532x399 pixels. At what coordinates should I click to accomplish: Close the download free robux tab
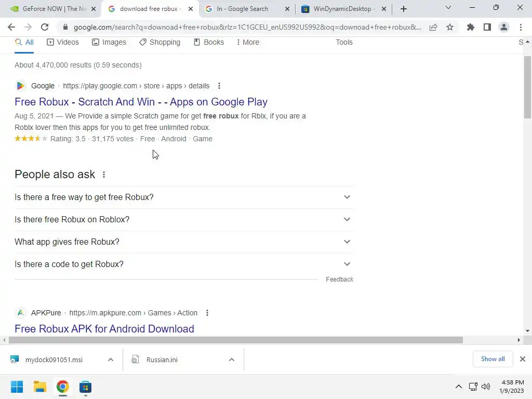coord(191,9)
